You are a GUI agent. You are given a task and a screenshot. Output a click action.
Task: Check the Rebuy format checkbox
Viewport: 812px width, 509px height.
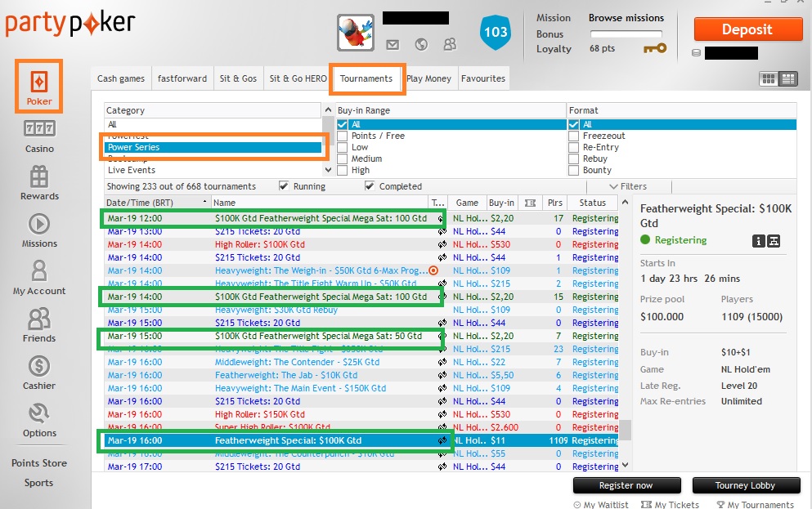click(x=574, y=159)
